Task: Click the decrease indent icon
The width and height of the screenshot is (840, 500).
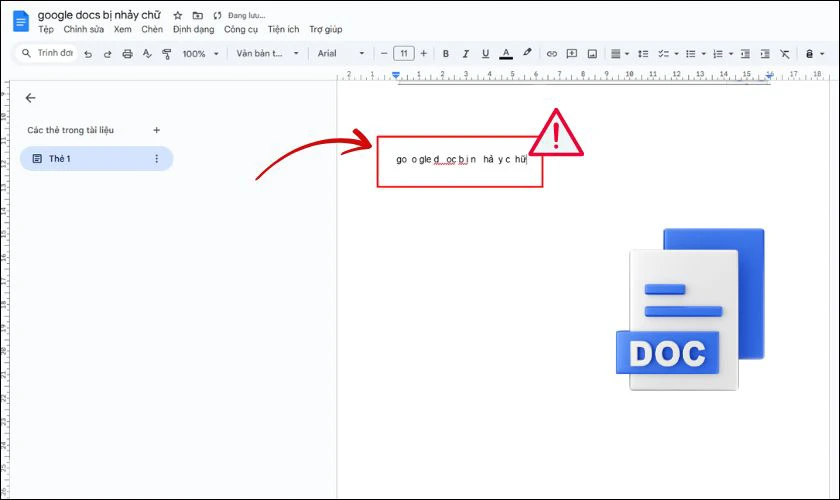Action: coord(745,54)
